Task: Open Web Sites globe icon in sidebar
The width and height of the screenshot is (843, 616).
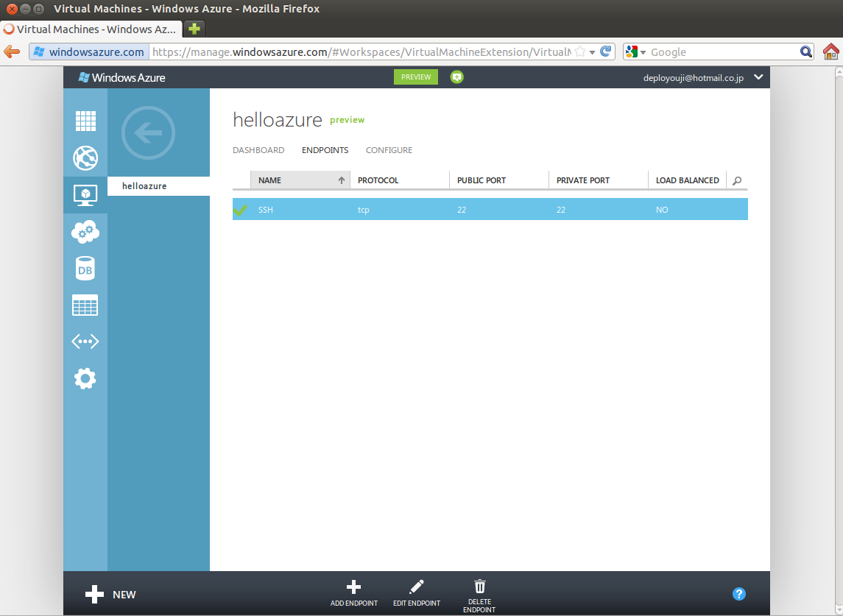Action: 85,158
